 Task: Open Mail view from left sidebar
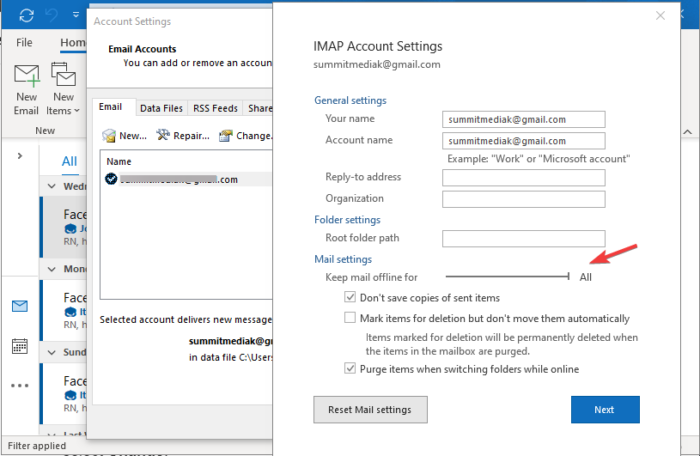click(x=20, y=306)
